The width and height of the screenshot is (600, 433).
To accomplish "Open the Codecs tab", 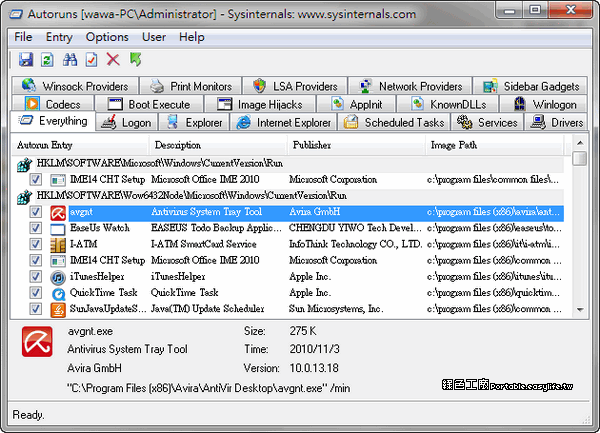I will click(53, 104).
